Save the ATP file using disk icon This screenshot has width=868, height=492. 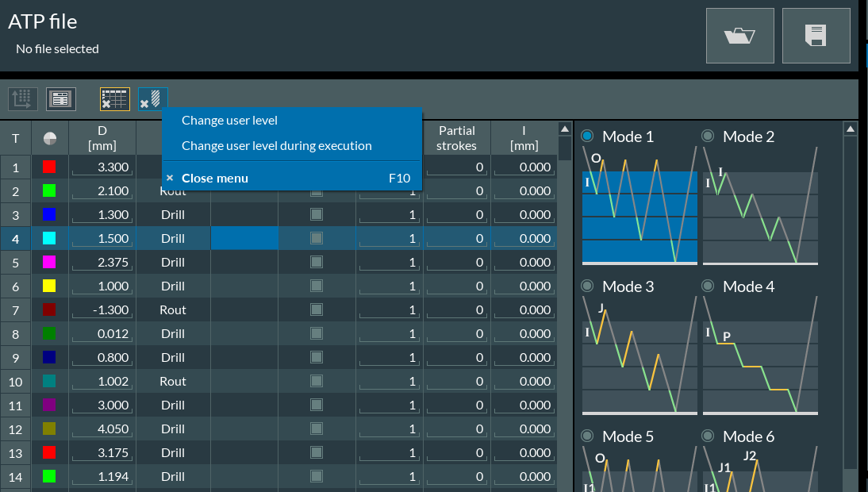pyautogui.click(x=816, y=36)
